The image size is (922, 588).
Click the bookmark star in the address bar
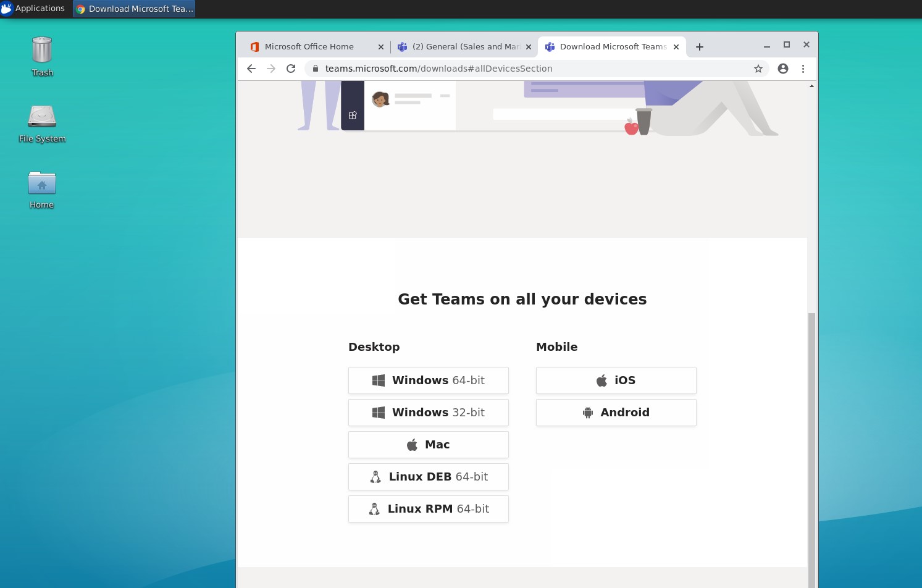(x=758, y=69)
